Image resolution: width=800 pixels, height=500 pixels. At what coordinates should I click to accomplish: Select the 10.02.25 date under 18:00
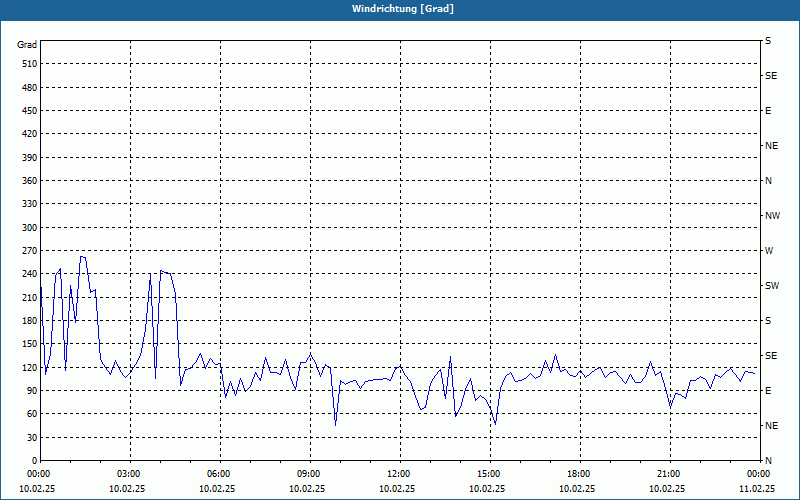pyautogui.click(x=577, y=488)
